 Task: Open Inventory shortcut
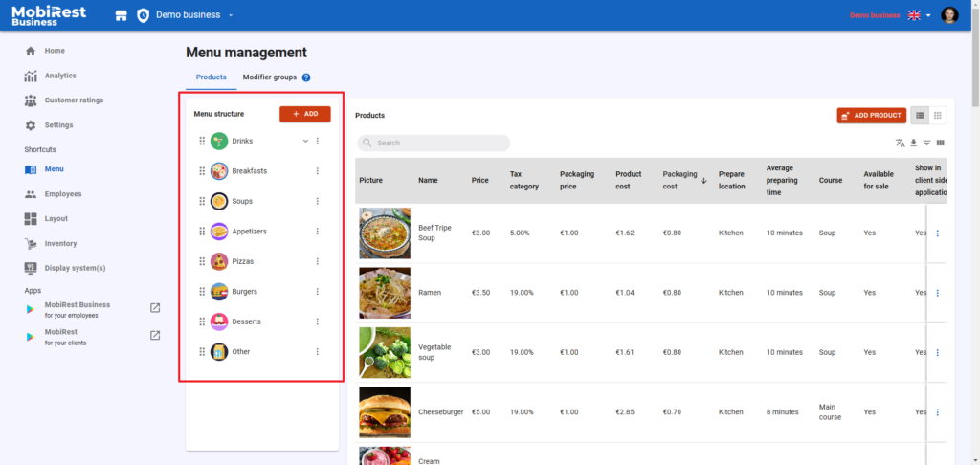[x=60, y=244]
